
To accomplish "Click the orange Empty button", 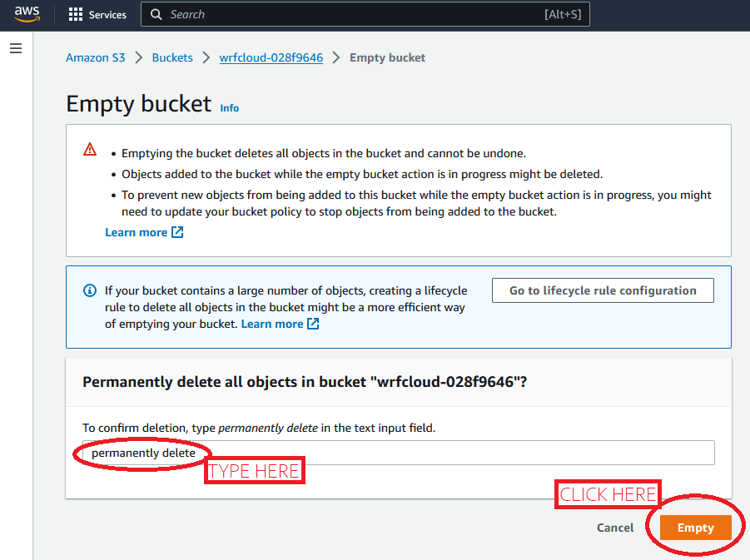I will pyautogui.click(x=695, y=528).
